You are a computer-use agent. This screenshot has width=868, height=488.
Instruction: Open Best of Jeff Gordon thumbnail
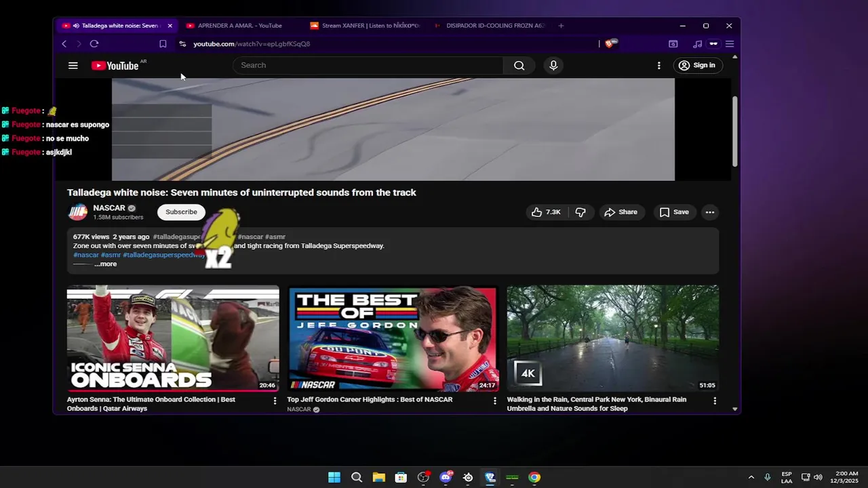(393, 338)
